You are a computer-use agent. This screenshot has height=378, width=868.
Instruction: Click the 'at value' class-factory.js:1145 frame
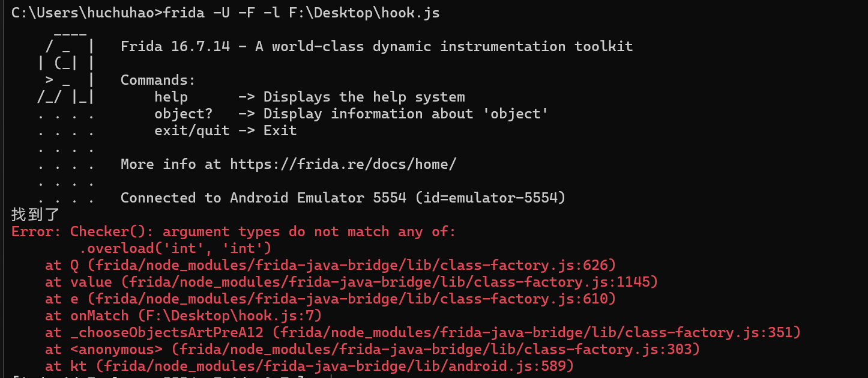[x=352, y=282]
